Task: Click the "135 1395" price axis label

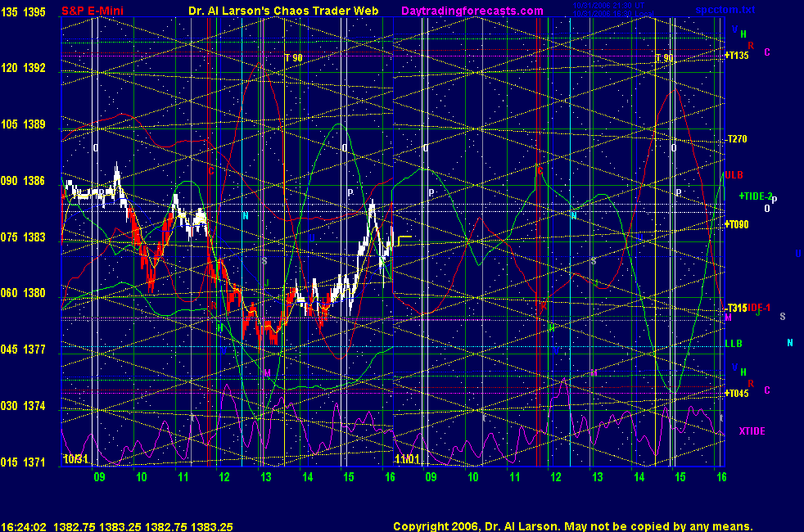Action: (23, 11)
